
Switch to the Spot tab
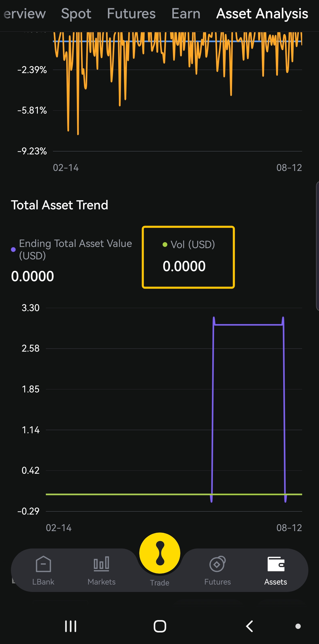[x=76, y=14]
